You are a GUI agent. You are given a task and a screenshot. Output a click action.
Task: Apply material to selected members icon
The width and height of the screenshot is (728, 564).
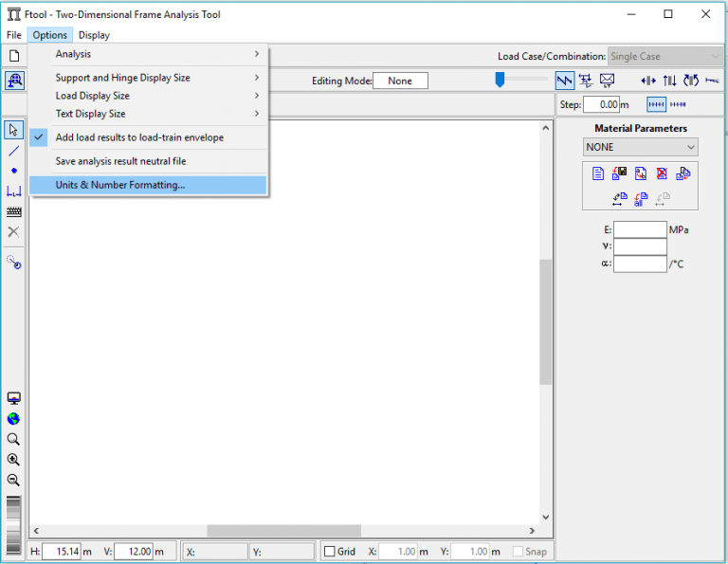[x=619, y=199]
